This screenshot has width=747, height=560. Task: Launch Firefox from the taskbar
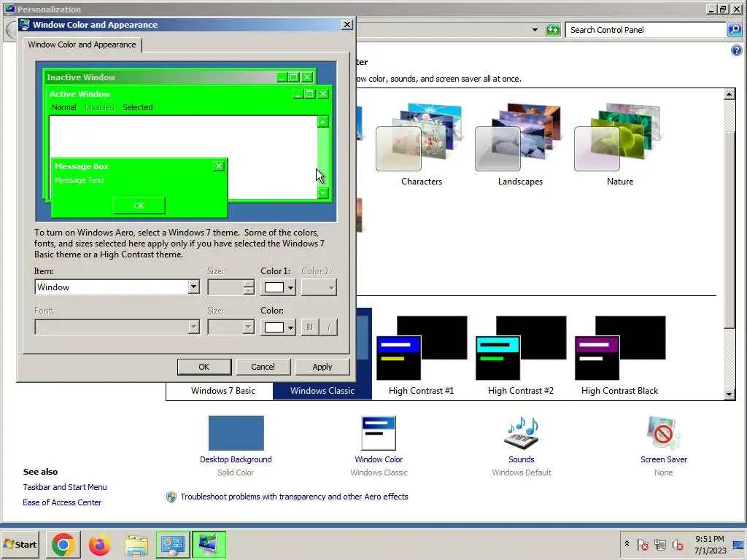pos(99,544)
